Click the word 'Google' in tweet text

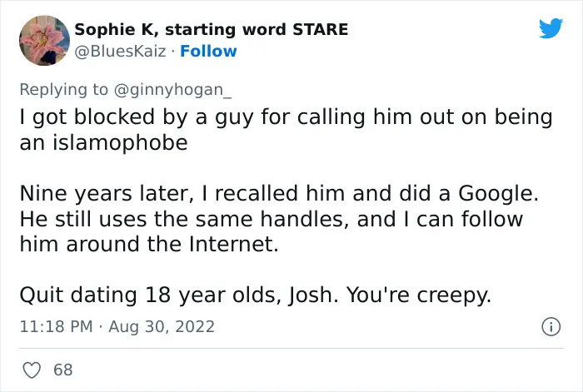[496, 194]
